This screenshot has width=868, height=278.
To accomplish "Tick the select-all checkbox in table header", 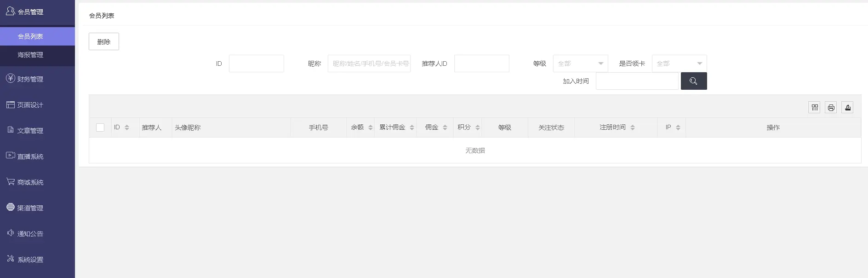I will point(100,127).
